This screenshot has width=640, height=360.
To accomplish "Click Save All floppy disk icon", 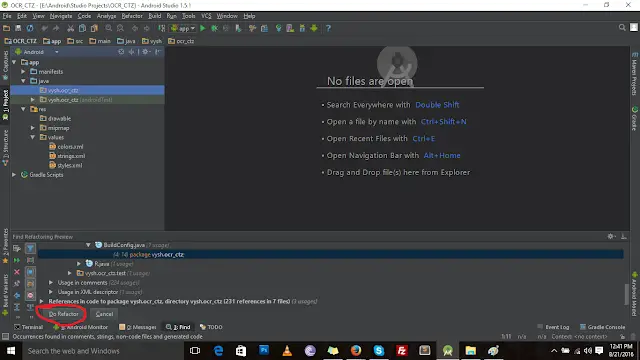I will tap(18, 28).
